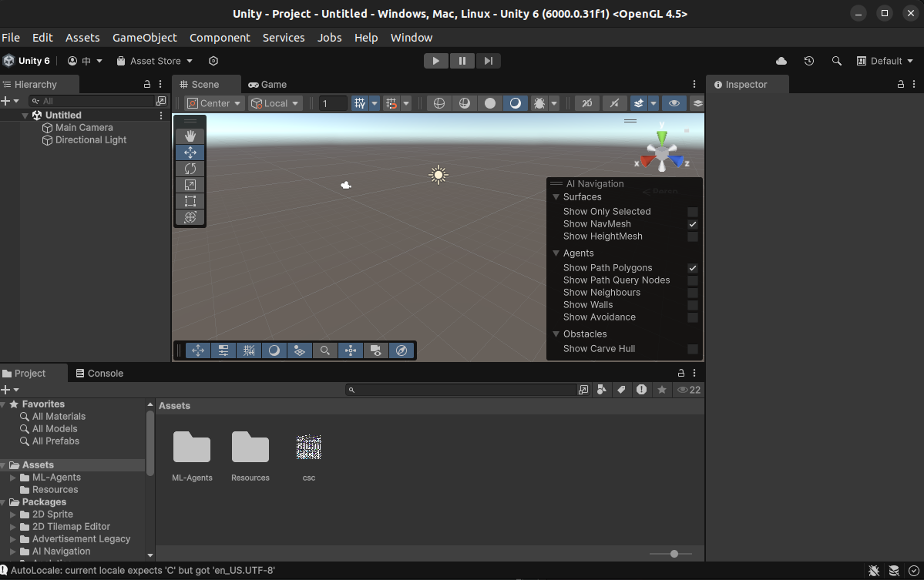Open the Center pivot dropdown
The image size is (924, 580).
tap(214, 102)
